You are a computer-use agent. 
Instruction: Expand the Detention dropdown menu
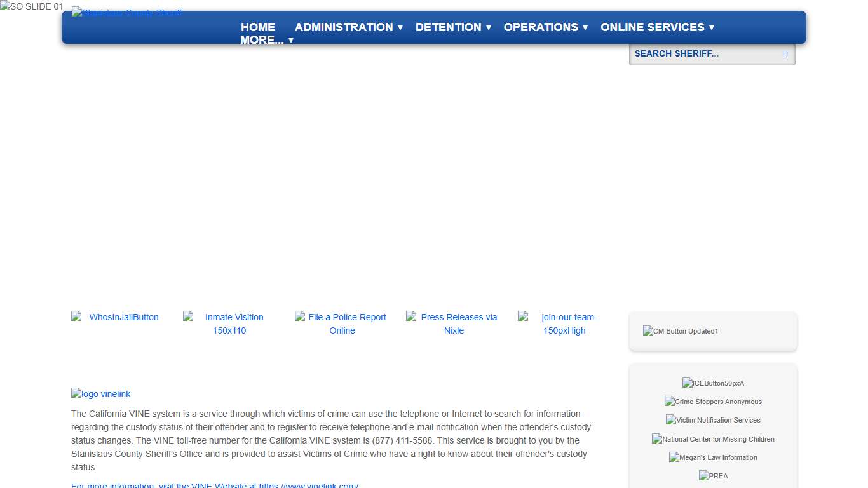tap(452, 27)
